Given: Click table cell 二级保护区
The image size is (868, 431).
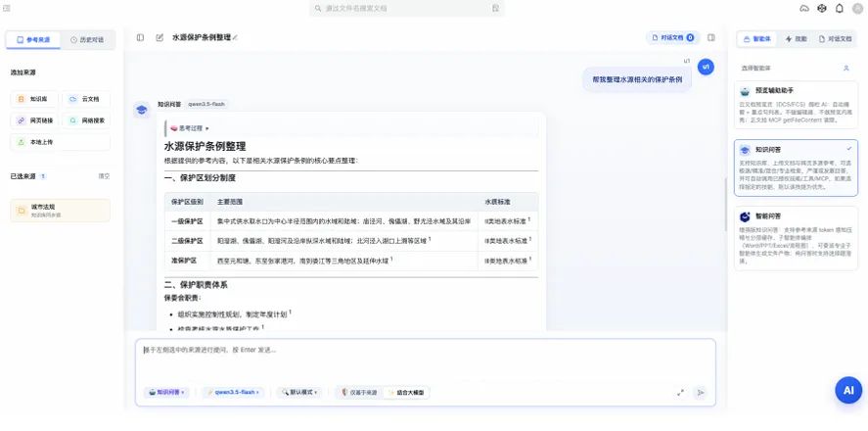Looking at the screenshot, I should (187, 241).
